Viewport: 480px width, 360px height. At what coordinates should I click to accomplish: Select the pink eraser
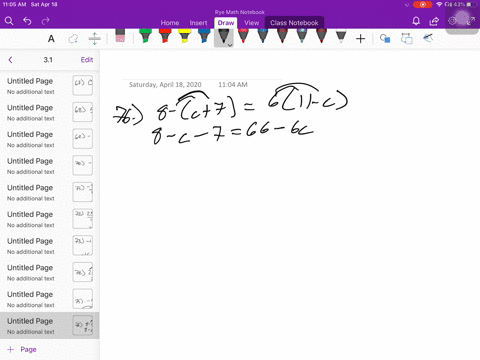coord(120,36)
